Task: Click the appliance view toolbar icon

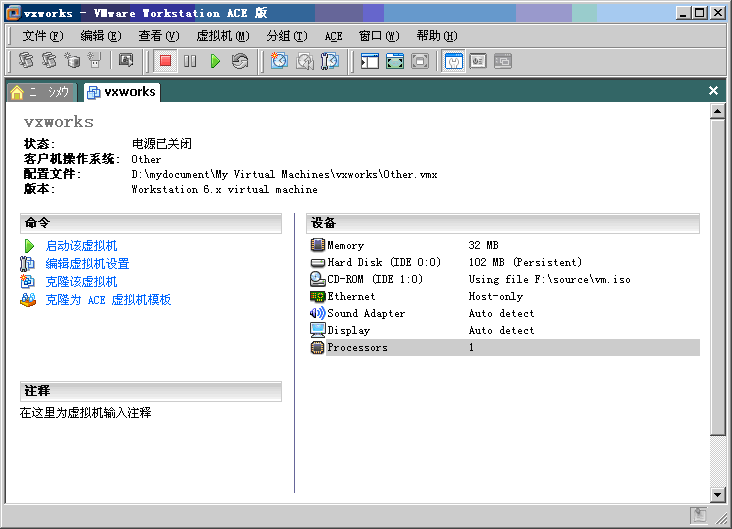Action: [x=478, y=61]
